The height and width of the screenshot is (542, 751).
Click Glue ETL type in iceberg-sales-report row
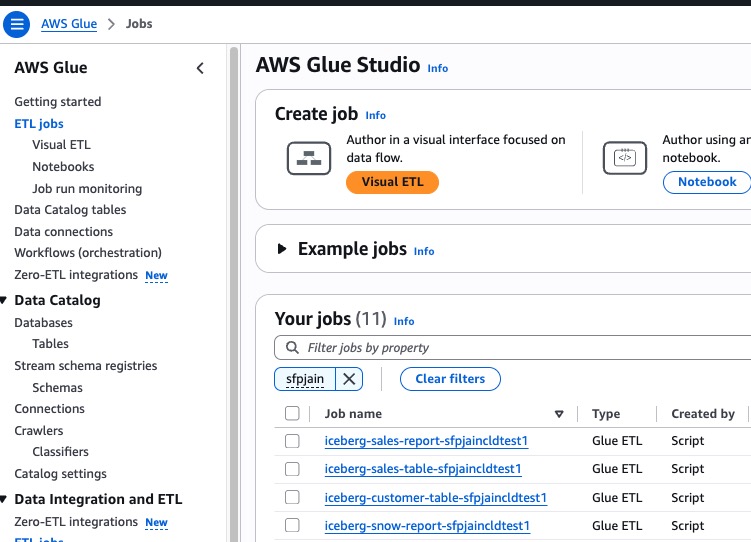click(617, 441)
